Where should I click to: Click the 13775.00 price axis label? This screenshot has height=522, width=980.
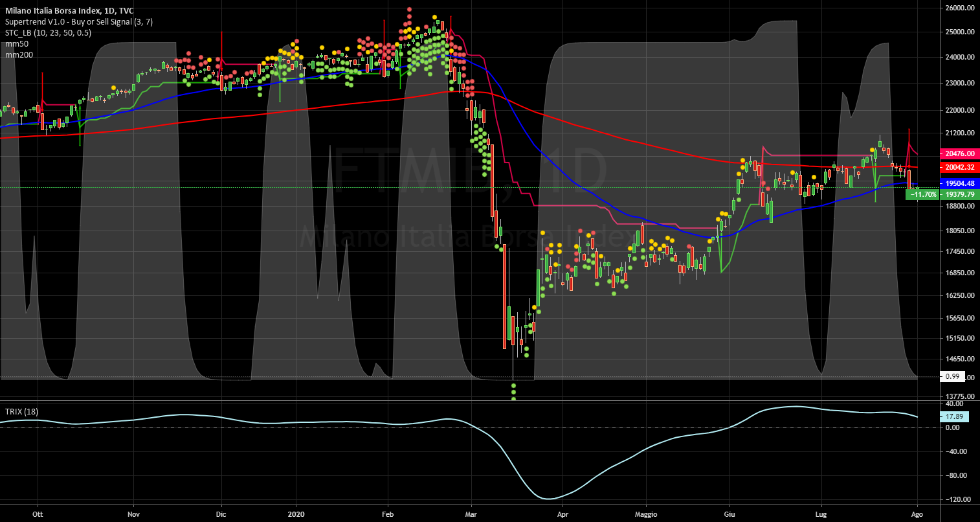coord(959,396)
